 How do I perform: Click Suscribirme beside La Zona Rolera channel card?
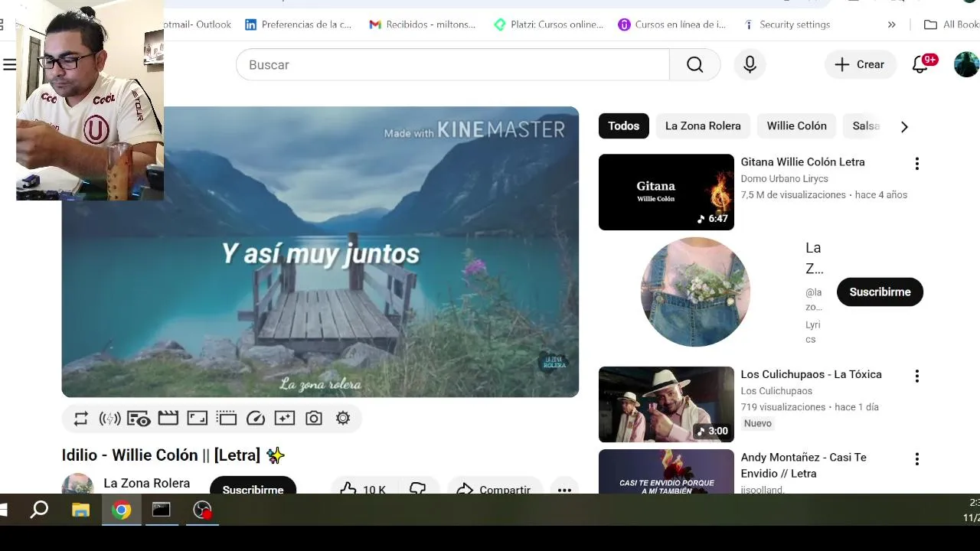[x=880, y=292]
